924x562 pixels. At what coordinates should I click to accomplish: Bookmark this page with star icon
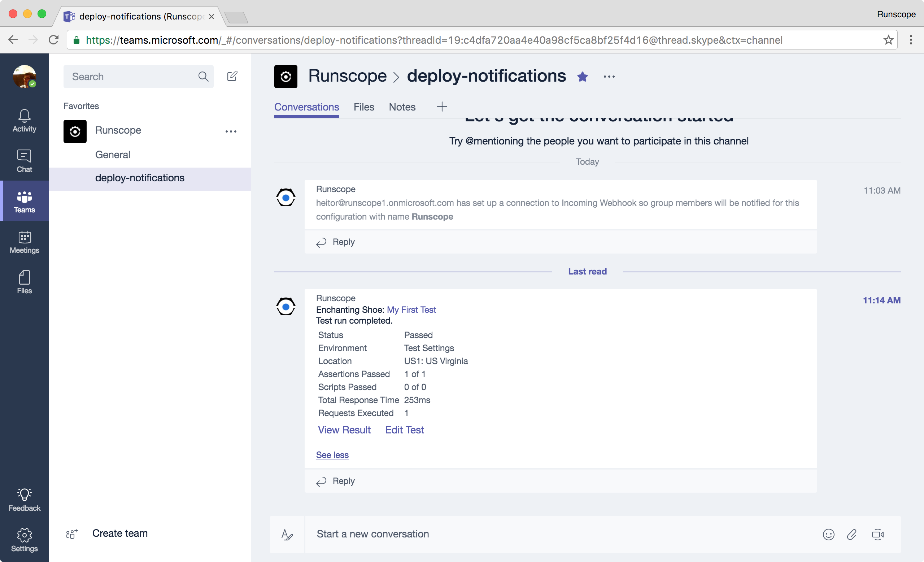pyautogui.click(x=888, y=40)
